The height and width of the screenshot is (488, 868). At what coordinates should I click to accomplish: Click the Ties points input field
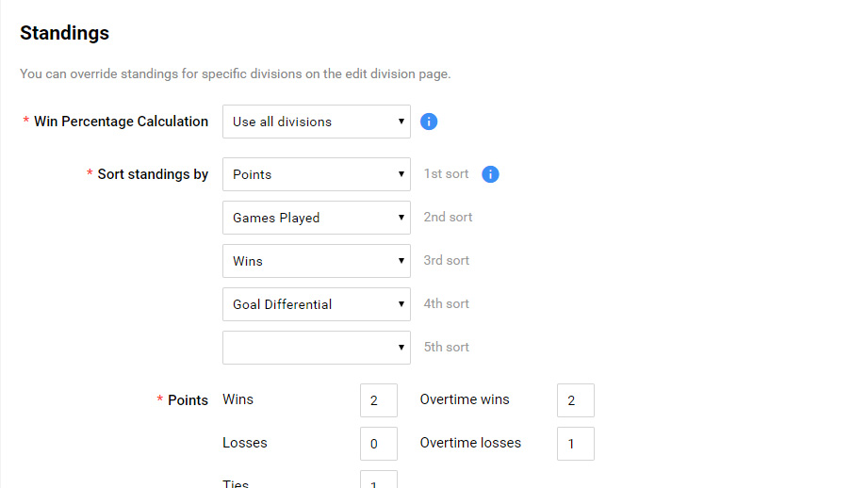point(379,480)
